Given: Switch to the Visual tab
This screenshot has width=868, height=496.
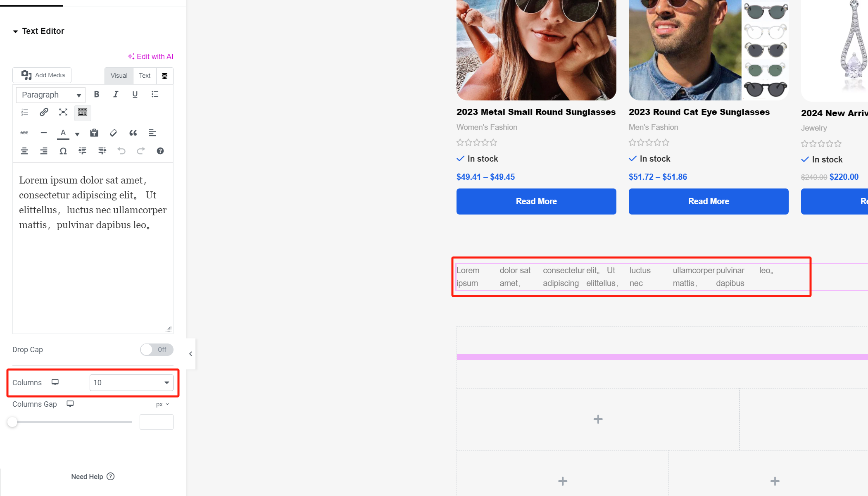Looking at the screenshot, I should pyautogui.click(x=119, y=76).
